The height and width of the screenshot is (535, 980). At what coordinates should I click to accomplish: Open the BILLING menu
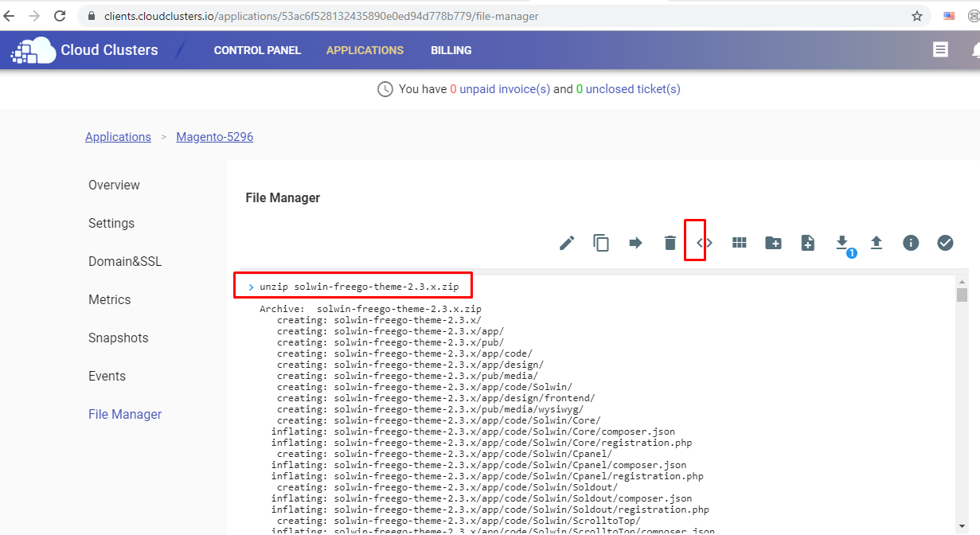point(451,50)
